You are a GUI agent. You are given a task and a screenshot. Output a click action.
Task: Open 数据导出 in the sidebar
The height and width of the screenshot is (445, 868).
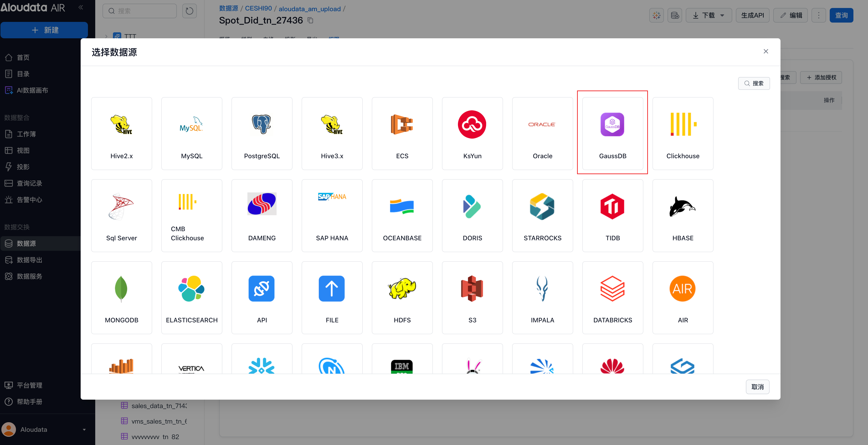pyautogui.click(x=29, y=260)
